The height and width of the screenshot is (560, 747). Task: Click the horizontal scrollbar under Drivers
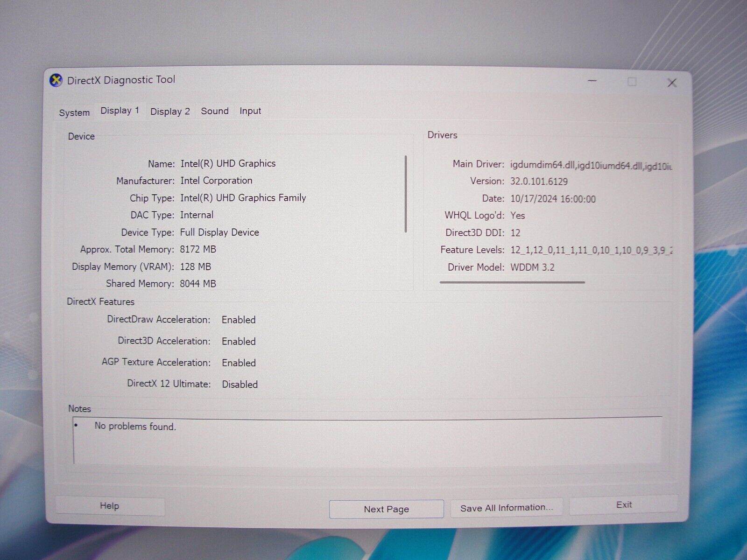(513, 282)
